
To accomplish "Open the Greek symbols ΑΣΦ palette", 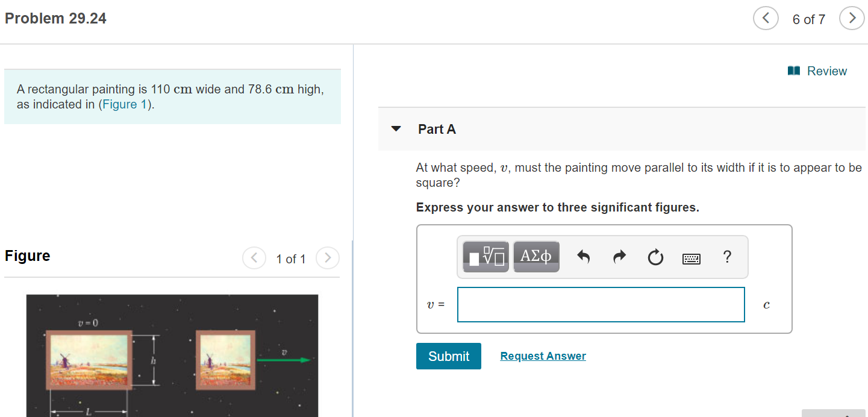I will pos(535,256).
